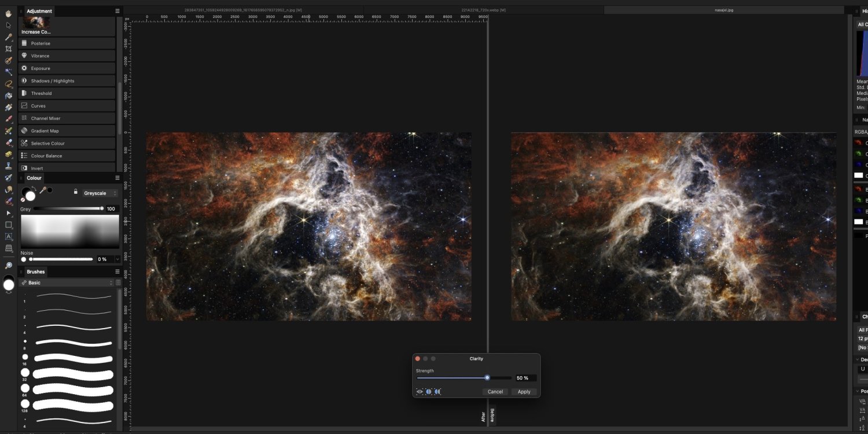Screen dimensions: 868x434
Task: Switch Clarity preview to split view
Action: [429, 392]
